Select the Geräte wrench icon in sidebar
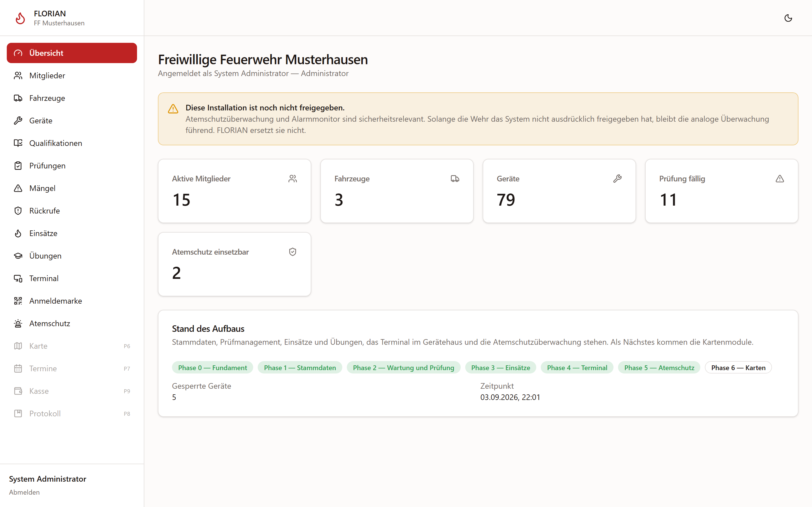Viewport: 812px width, 507px height. point(18,120)
